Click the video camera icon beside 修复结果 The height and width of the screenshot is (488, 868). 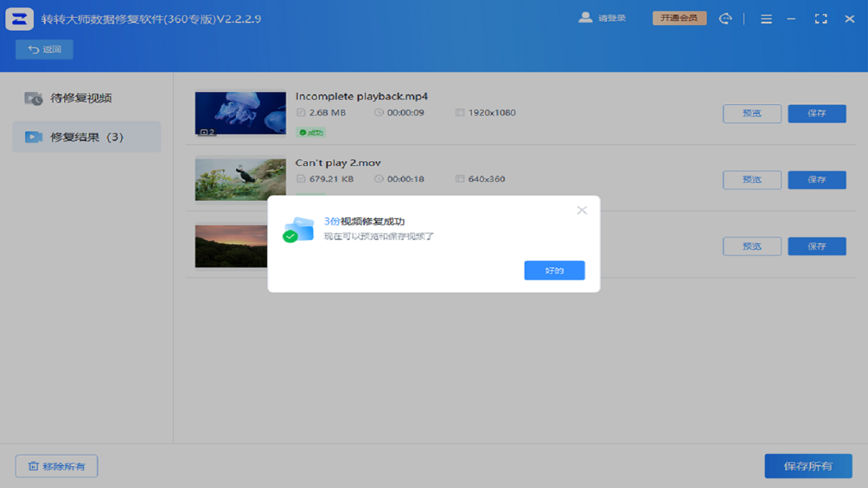click(33, 136)
